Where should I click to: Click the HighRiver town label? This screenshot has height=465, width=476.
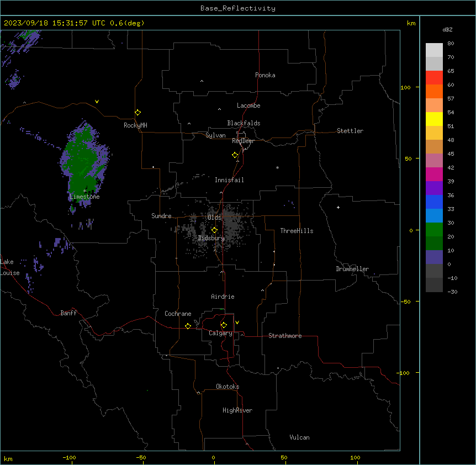tap(237, 410)
